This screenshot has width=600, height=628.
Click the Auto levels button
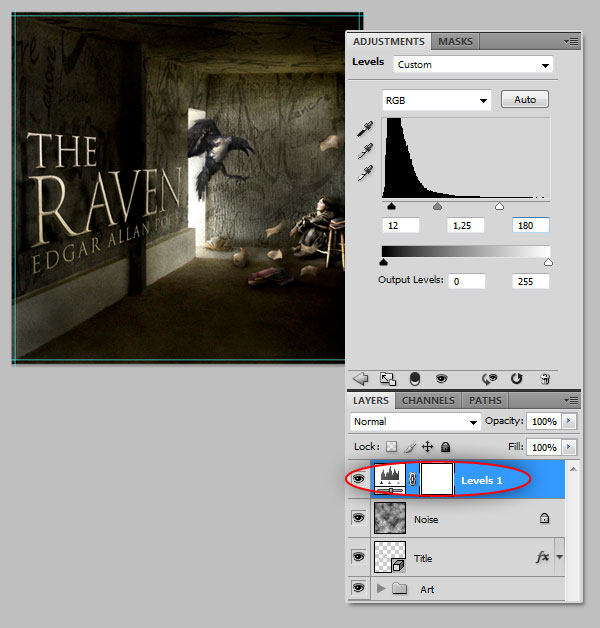[x=525, y=99]
